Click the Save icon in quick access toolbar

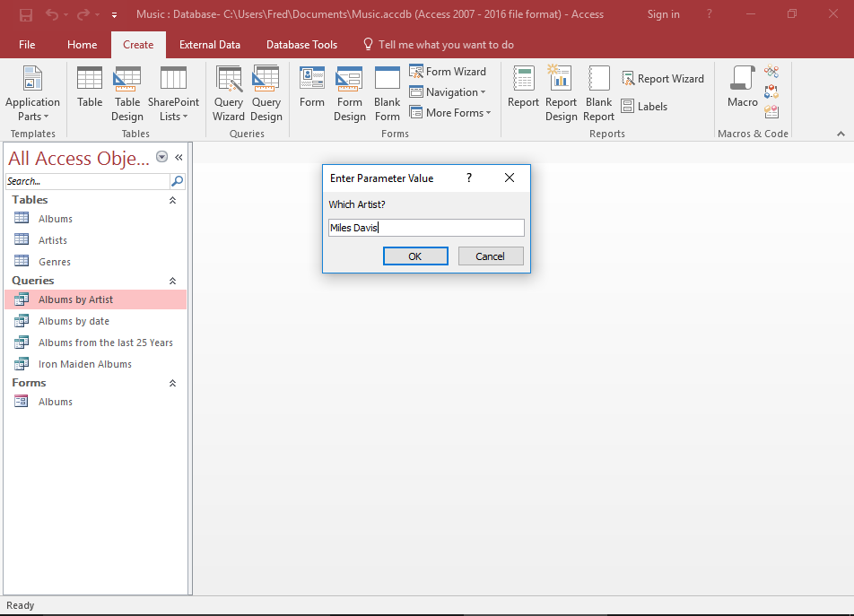(x=26, y=14)
